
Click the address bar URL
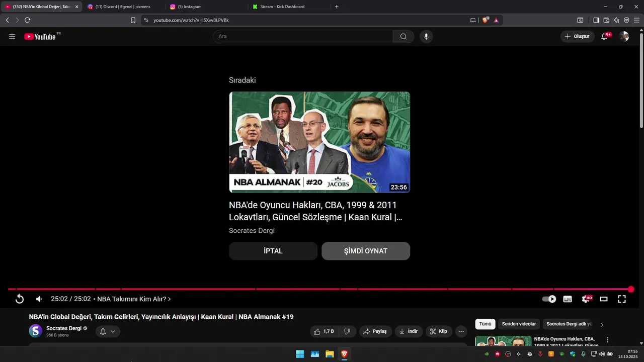point(191,20)
